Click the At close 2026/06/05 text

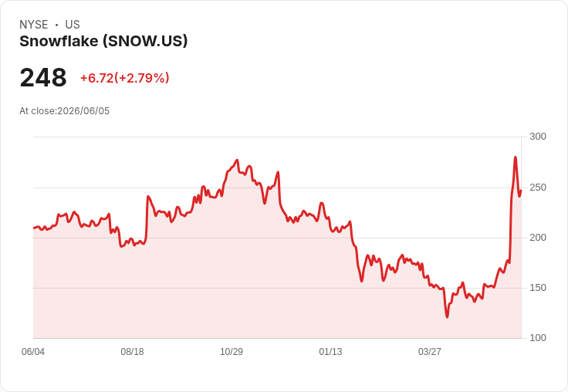point(65,111)
